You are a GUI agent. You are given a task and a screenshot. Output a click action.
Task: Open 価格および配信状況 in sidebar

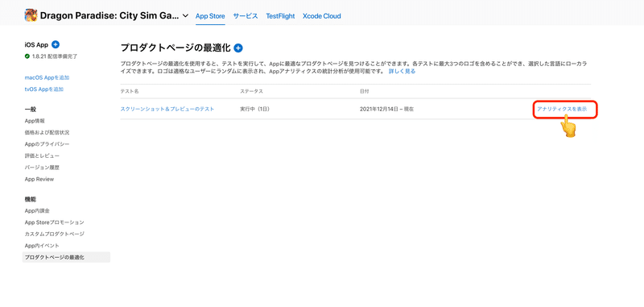47,132
